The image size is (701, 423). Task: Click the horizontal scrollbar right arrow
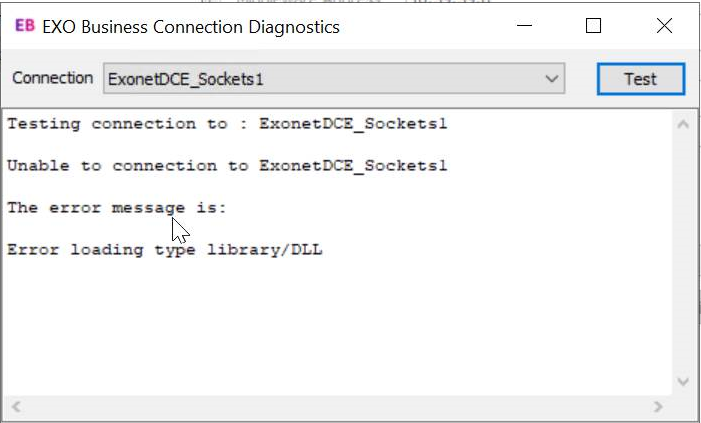[657, 407]
